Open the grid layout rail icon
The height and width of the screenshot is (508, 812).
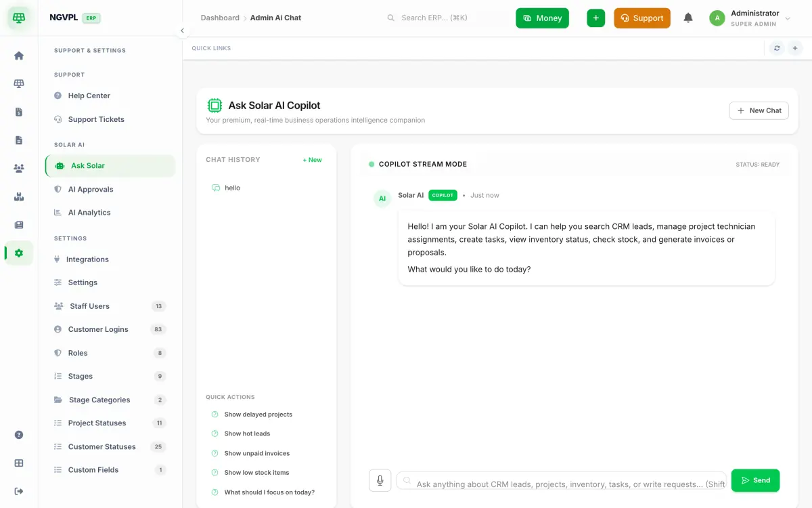coord(19,463)
